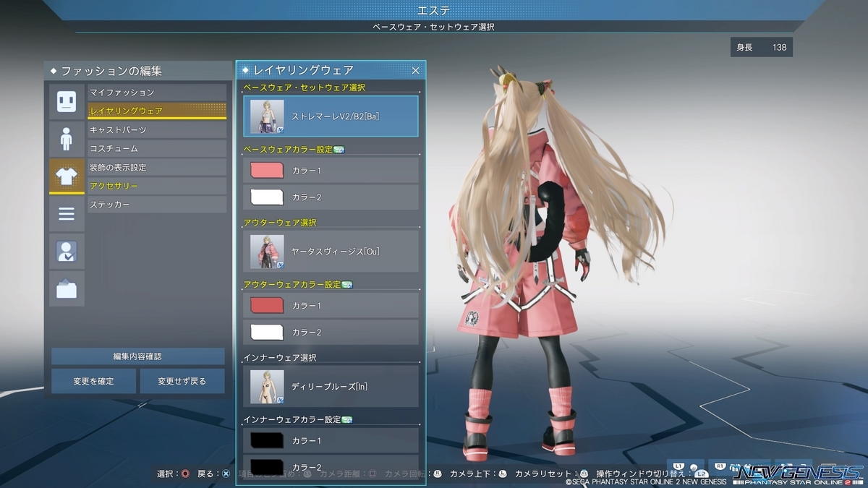868x488 pixels.
Task: Pick outerwear white カラー2 swatch
Action: click(x=266, y=333)
